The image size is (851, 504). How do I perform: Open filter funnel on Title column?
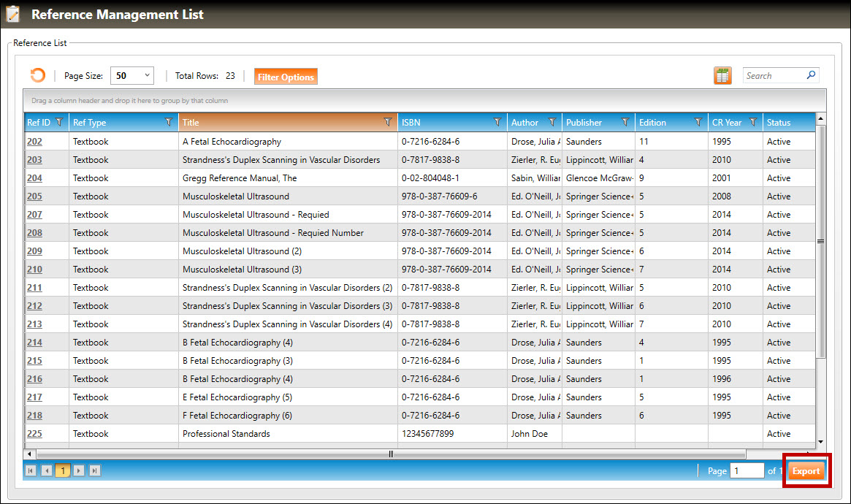388,123
